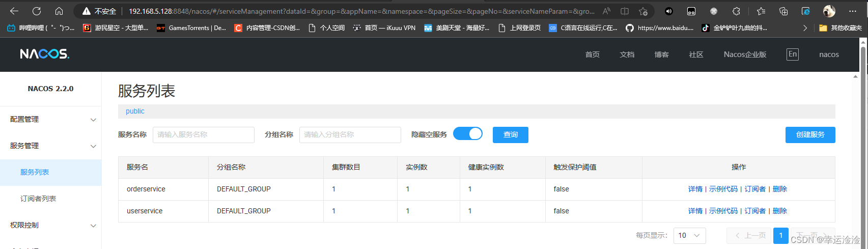This screenshot has width=868, height=249.
Task: Open 文档 in the top navigation
Action: 627,54
